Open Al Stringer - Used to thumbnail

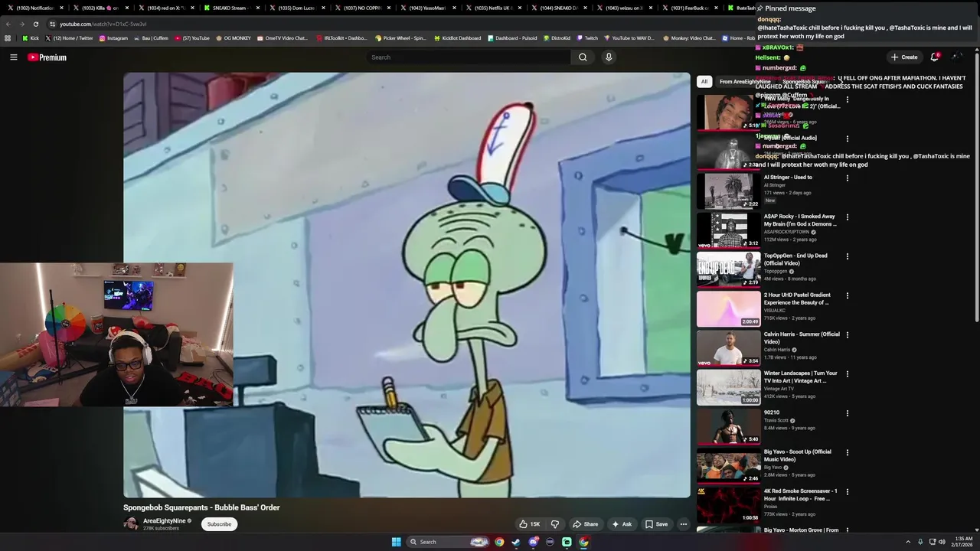tap(728, 191)
